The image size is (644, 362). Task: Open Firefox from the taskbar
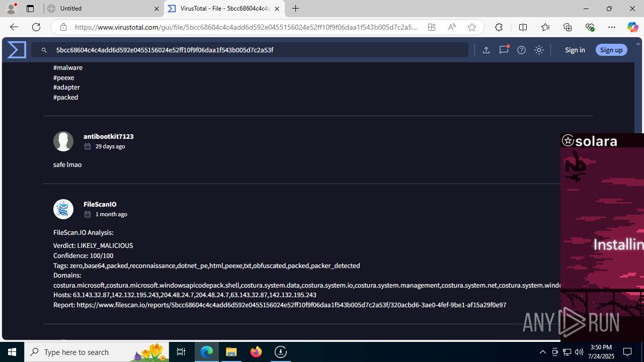(x=256, y=352)
